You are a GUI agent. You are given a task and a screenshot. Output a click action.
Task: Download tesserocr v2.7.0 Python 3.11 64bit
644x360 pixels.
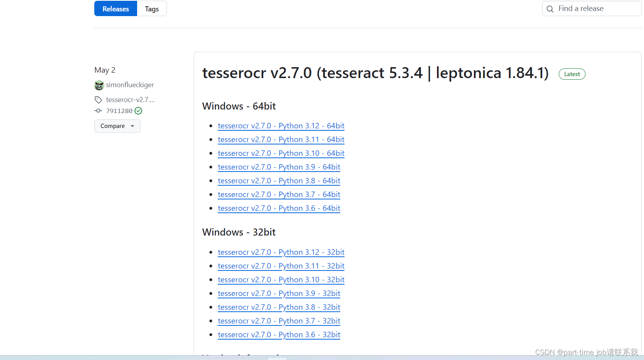coord(281,139)
